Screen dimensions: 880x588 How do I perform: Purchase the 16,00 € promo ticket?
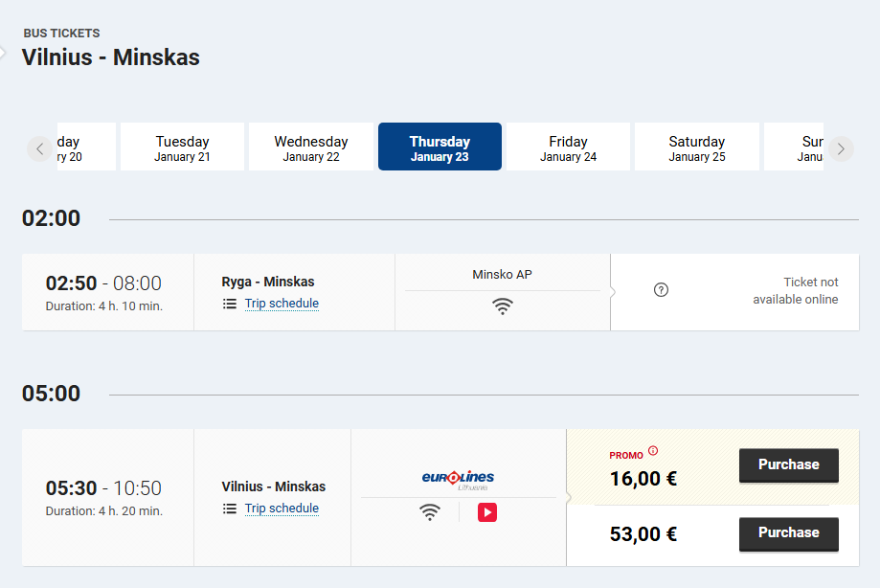coord(788,465)
